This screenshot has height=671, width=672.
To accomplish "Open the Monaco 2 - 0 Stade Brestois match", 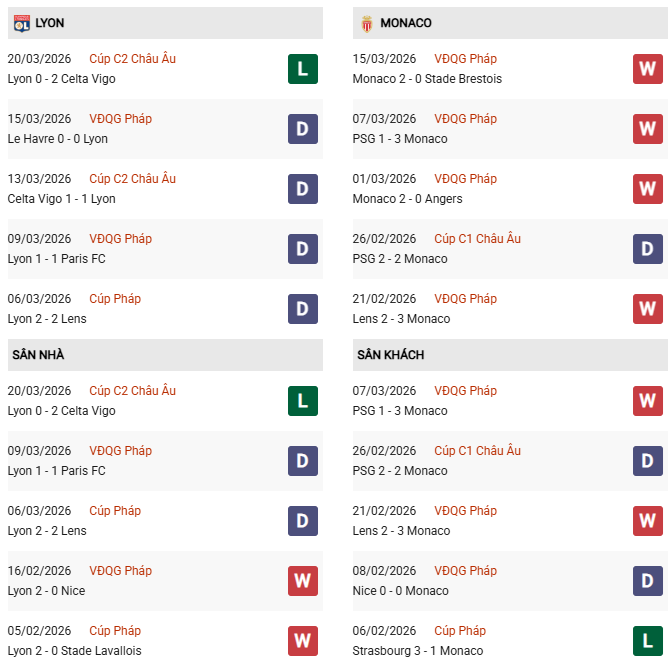I will coord(427,79).
